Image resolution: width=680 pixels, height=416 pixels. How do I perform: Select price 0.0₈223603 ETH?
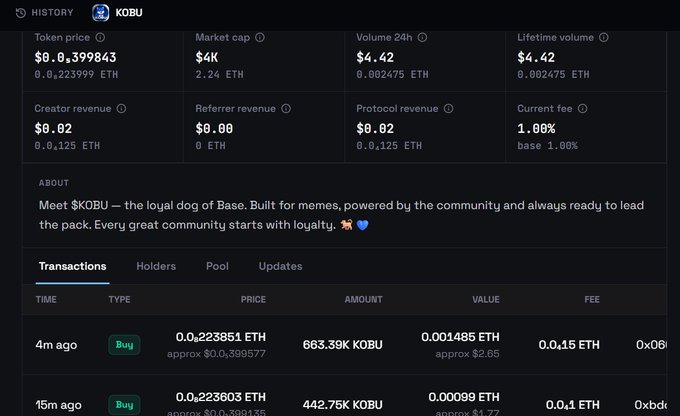point(221,397)
